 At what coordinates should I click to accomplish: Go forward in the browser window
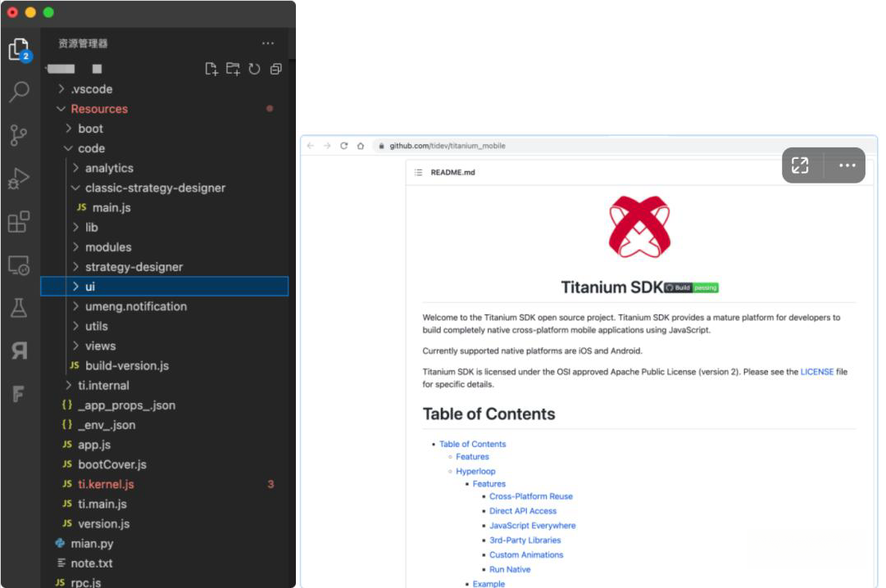(x=327, y=146)
